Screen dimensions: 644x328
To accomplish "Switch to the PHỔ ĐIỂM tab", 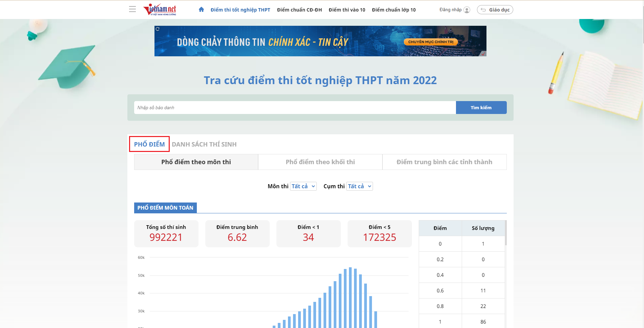I will click(x=149, y=144).
